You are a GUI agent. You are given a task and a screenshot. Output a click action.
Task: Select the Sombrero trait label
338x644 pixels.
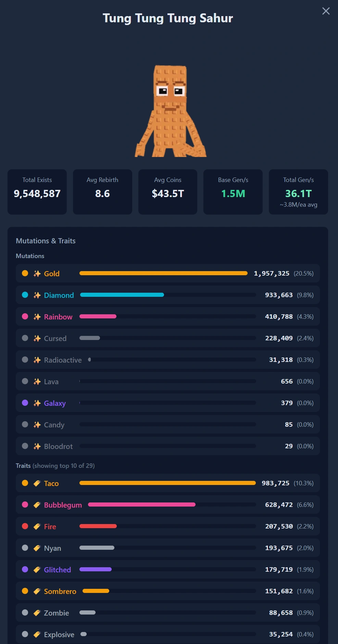[x=60, y=591]
